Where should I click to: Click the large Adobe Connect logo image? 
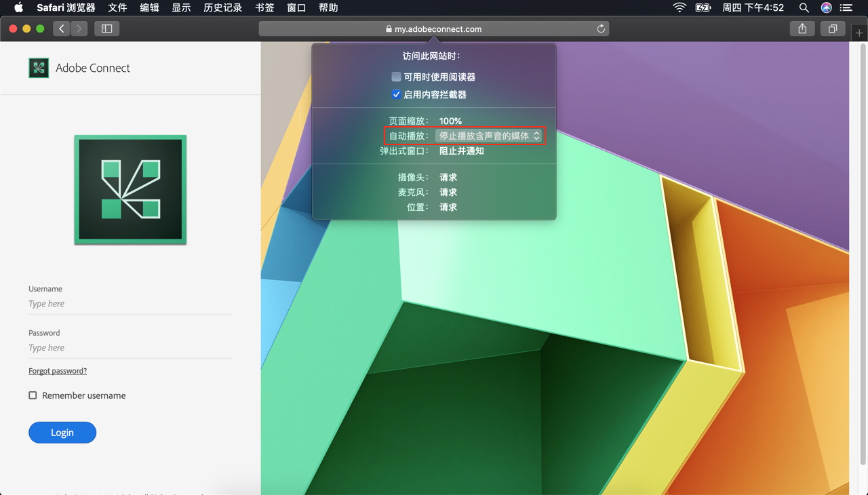130,190
